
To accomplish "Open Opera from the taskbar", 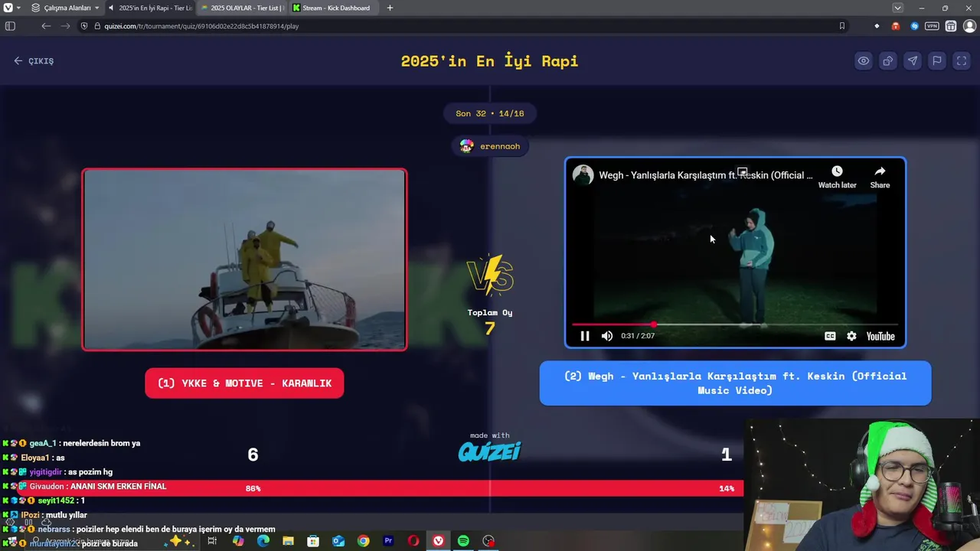I will coord(413,541).
